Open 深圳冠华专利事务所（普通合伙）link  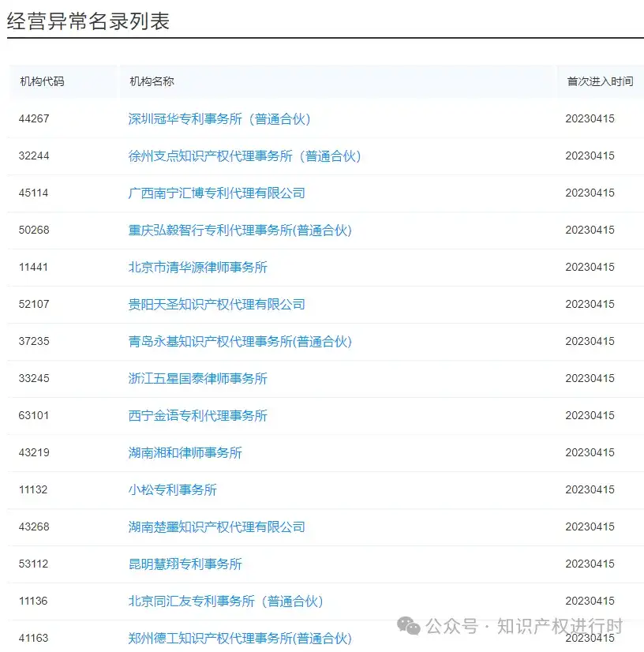tap(219, 119)
